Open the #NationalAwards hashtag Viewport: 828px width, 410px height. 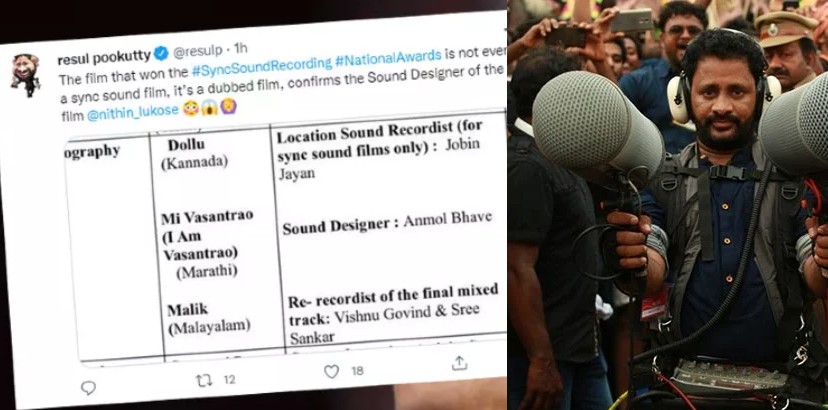pyautogui.click(x=388, y=58)
